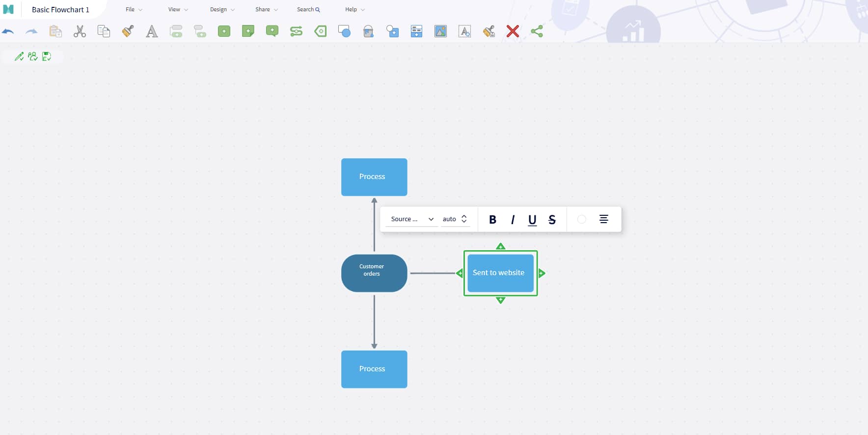The width and height of the screenshot is (868, 435).
Task: Open the auto font size selector
Action: tap(455, 219)
